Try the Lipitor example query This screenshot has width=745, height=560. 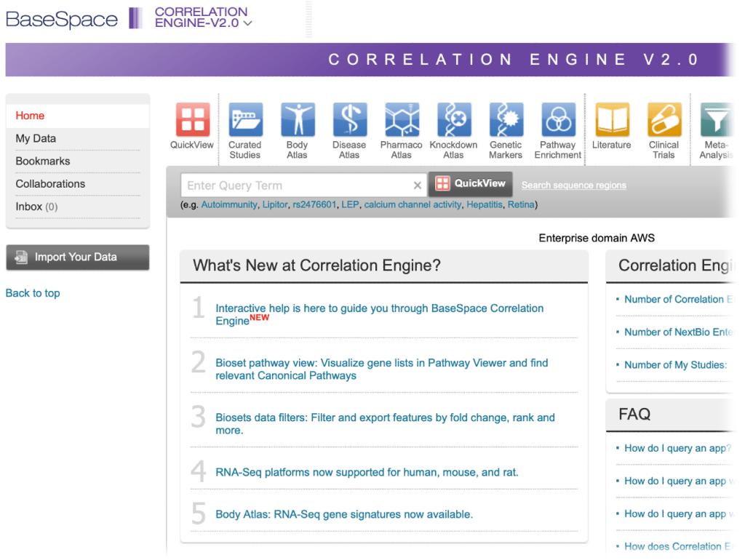click(275, 204)
